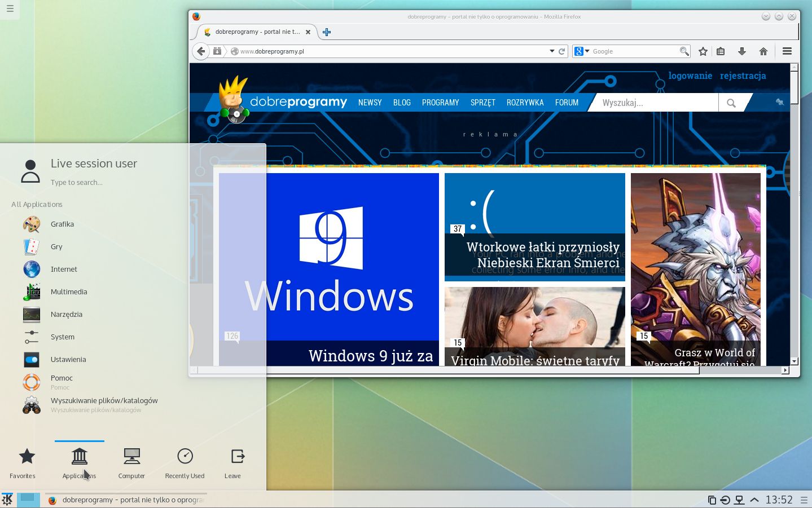The width and height of the screenshot is (812, 508).
Task: Click the site search magnifier next to Wyszukaj
Action: point(731,103)
